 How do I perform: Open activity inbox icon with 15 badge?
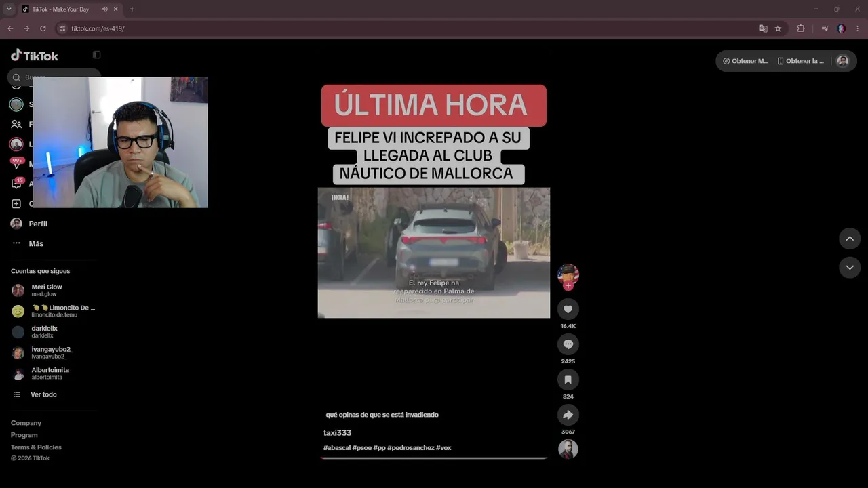[x=16, y=183]
